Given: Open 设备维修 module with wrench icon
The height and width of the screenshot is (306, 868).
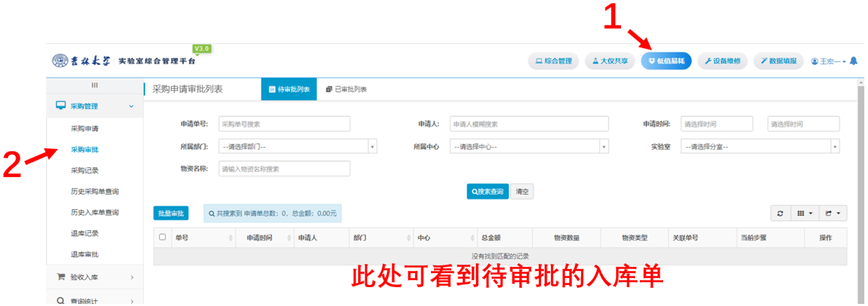Looking at the screenshot, I should [x=722, y=61].
